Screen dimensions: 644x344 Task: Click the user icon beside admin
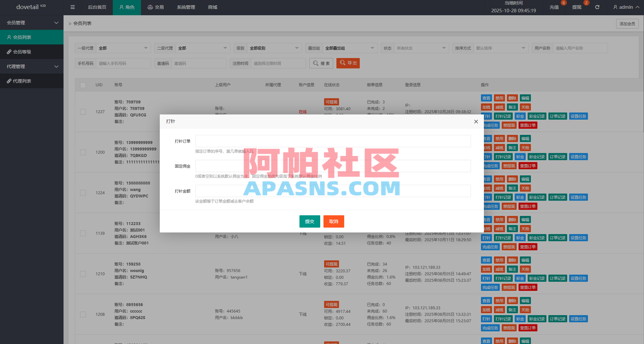615,7
